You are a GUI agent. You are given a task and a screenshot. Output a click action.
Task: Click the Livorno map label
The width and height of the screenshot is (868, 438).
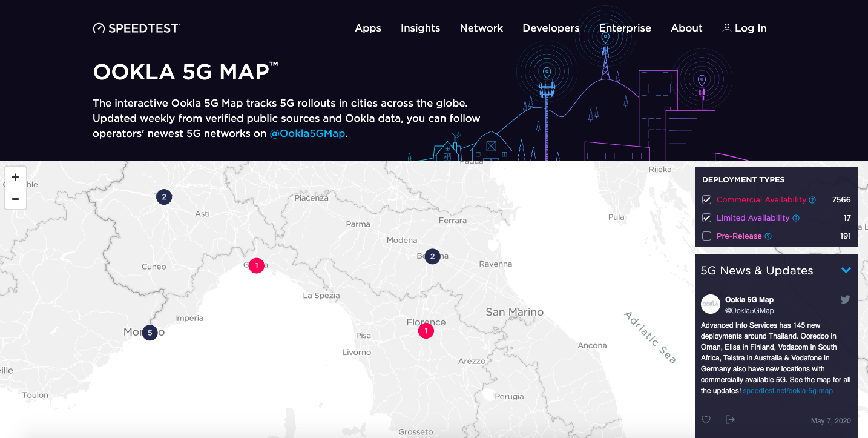tap(357, 352)
